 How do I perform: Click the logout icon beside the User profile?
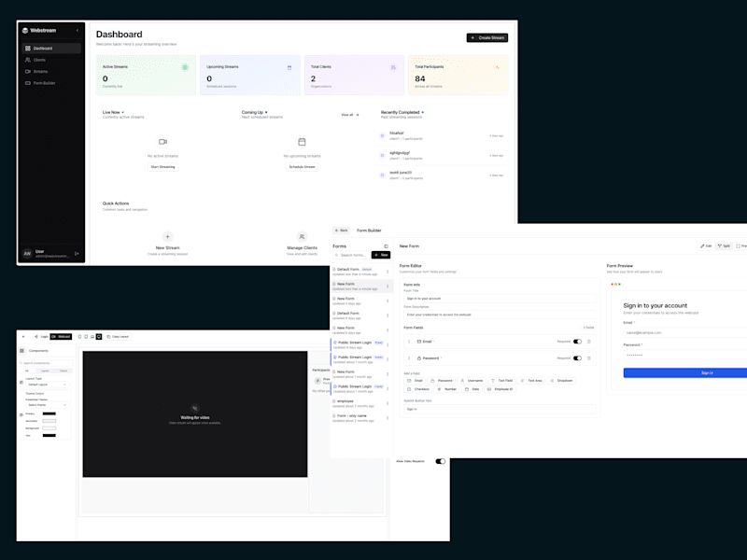point(77,253)
